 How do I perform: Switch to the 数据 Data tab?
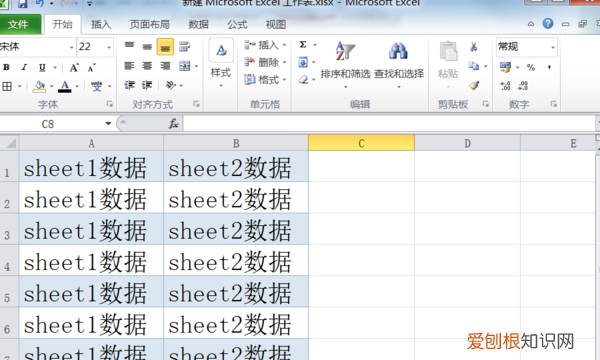[x=199, y=25]
